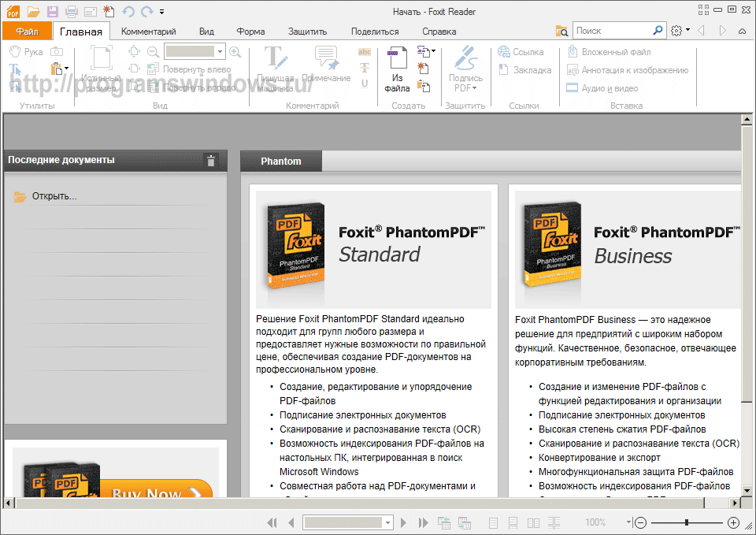
Task: Click the Buy Now orange button
Action: pyautogui.click(x=156, y=489)
